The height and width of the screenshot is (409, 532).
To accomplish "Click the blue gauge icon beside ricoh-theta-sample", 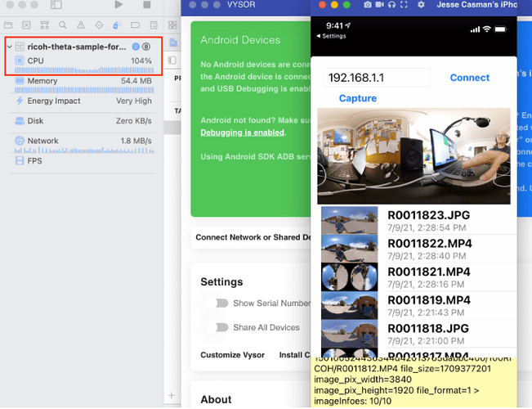I will (136, 47).
